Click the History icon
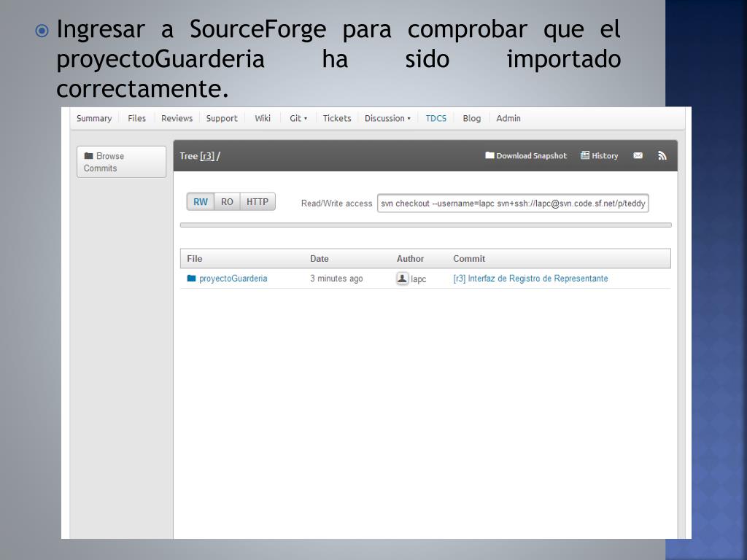 585,155
